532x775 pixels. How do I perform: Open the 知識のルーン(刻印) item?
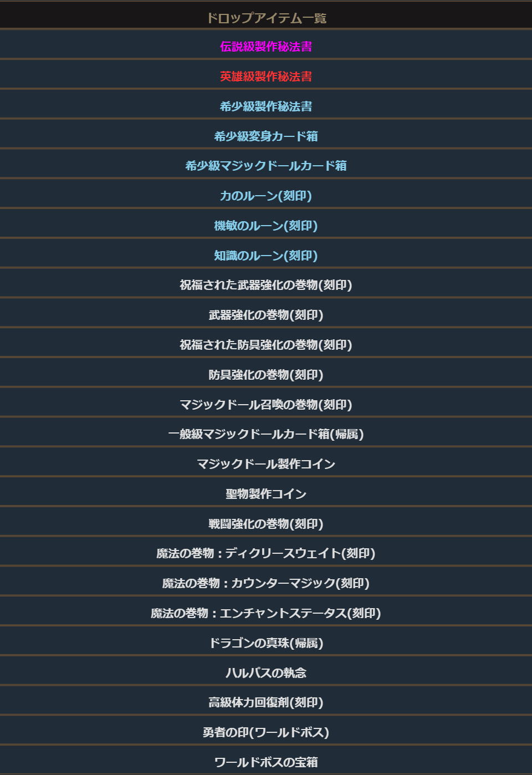click(266, 256)
